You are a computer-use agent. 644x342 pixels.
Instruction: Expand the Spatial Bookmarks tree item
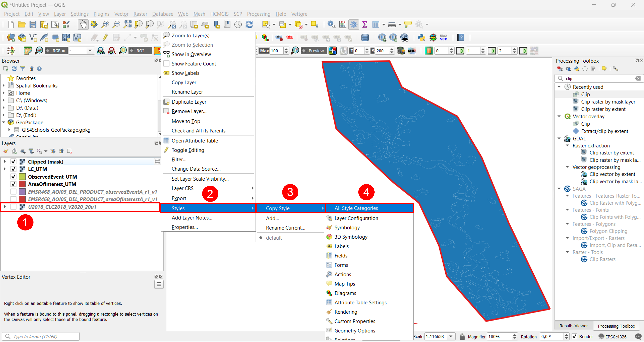coord(4,86)
